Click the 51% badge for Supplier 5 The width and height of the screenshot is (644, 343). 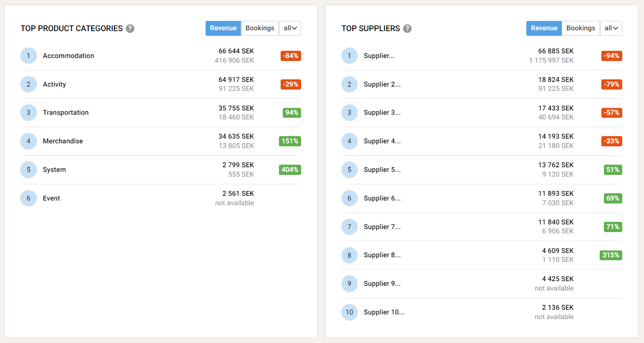613,170
